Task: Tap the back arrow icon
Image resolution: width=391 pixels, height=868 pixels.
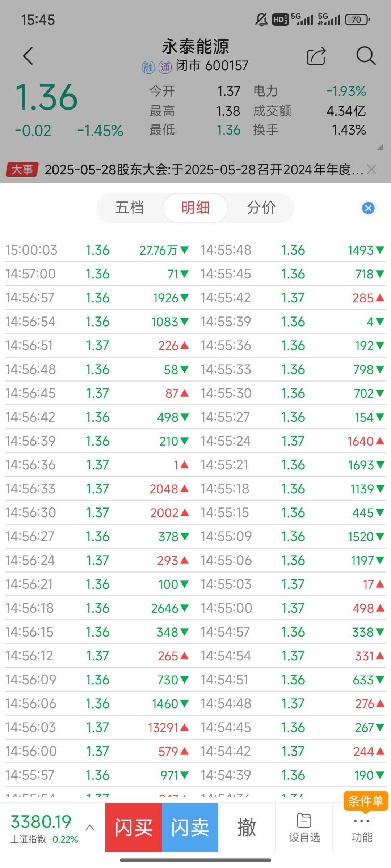Action: point(28,56)
